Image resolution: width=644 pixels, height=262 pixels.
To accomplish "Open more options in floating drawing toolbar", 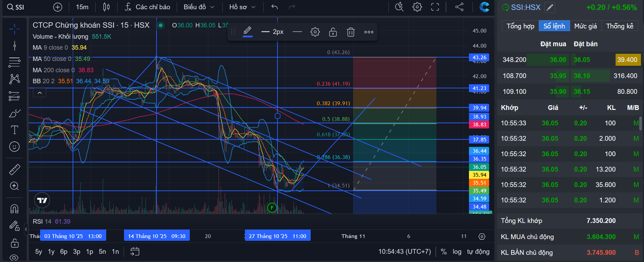I will pos(369,32).
